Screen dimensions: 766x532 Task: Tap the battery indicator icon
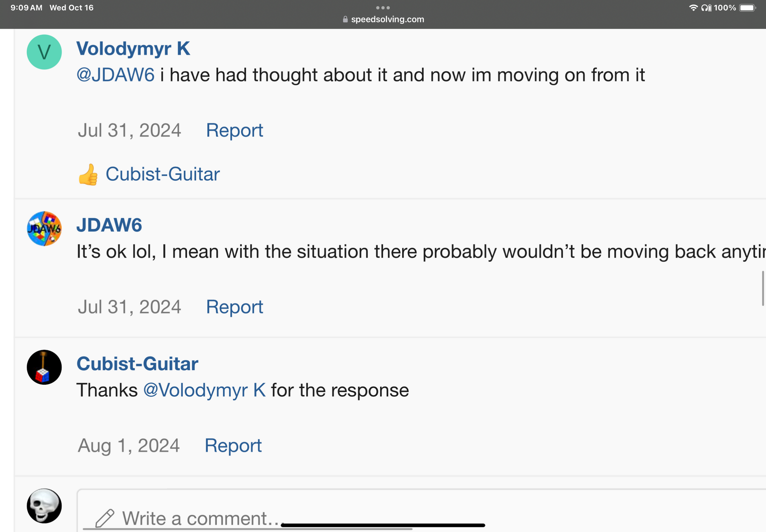[747, 8]
